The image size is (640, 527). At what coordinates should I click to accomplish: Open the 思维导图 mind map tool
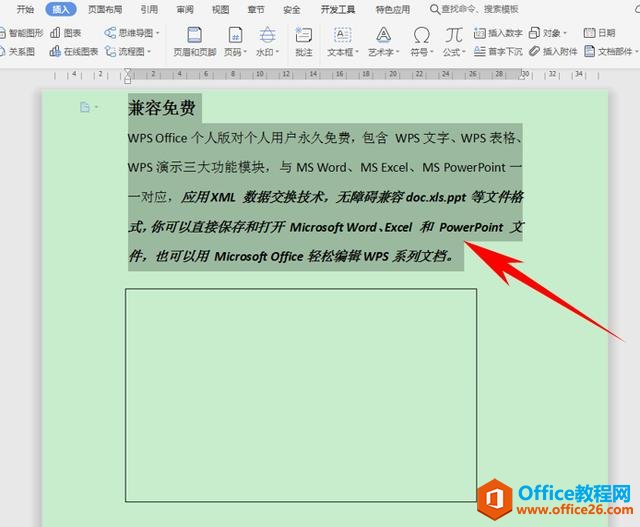[x=129, y=33]
